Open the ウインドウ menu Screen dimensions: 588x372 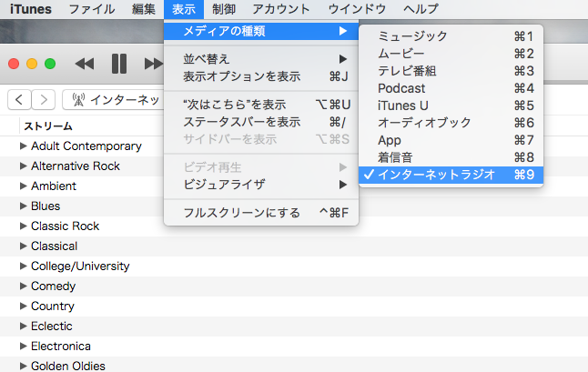coord(357,9)
